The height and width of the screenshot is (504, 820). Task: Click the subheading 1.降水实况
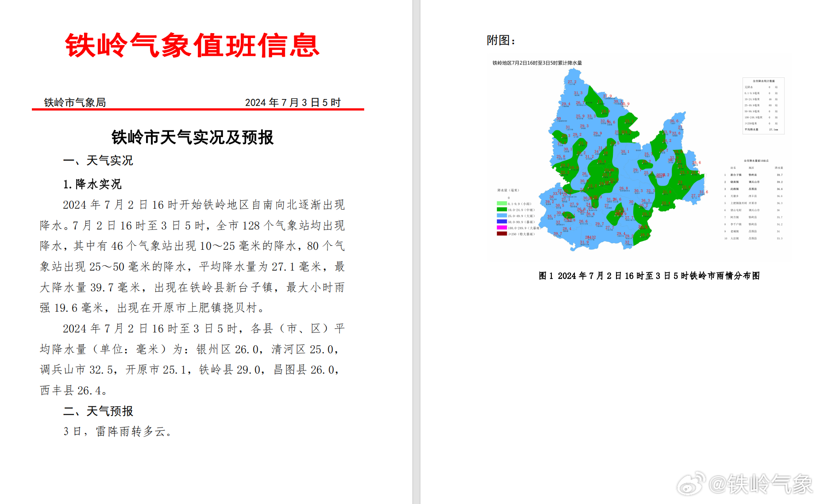point(92,184)
